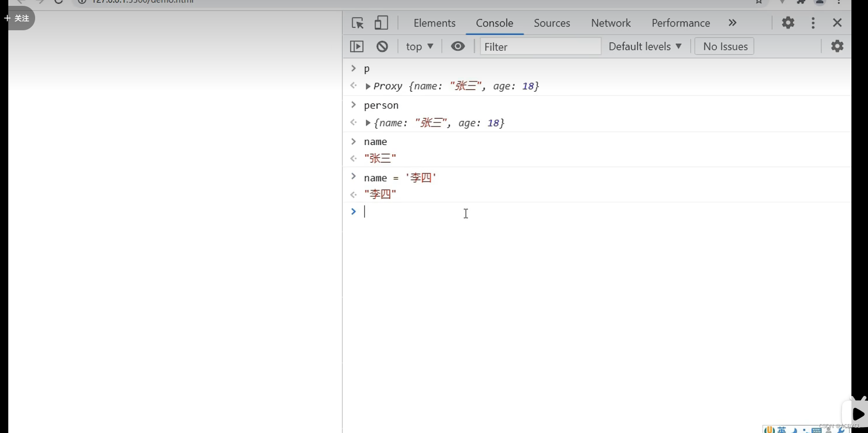Close the DevTools panel
The width and height of the screenshot is (868, 433).
tap(837, 22)
